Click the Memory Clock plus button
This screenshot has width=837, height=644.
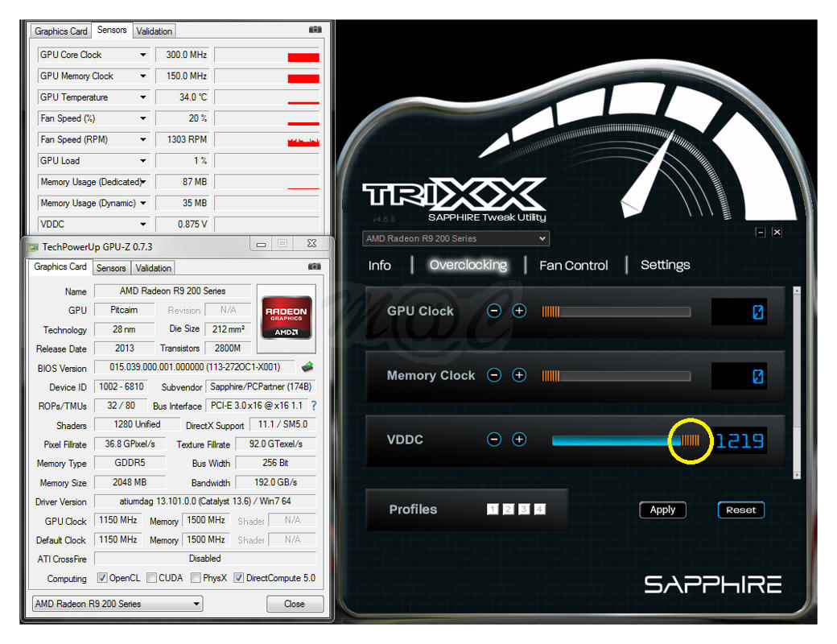pyautogui.click(x=519, y=375)
